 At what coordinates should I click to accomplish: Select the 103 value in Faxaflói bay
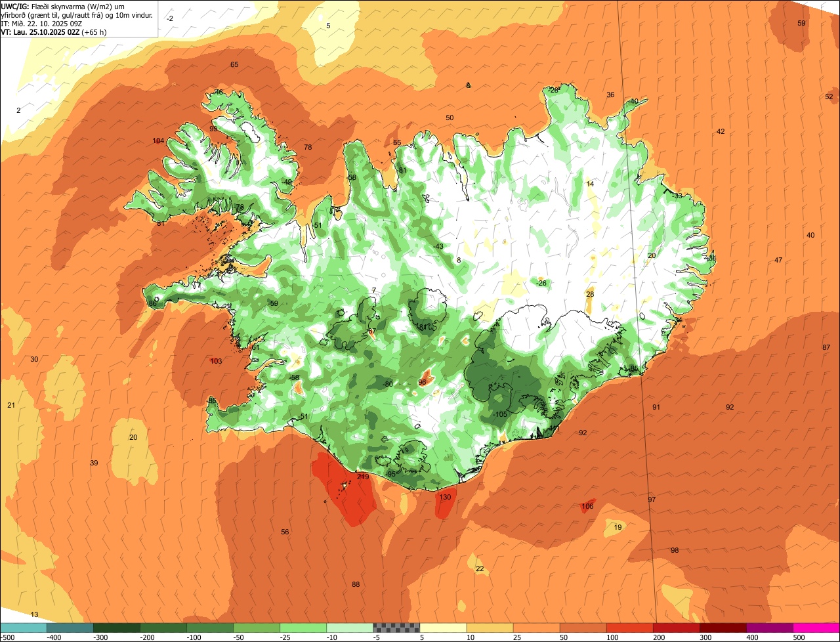[216, 362]
